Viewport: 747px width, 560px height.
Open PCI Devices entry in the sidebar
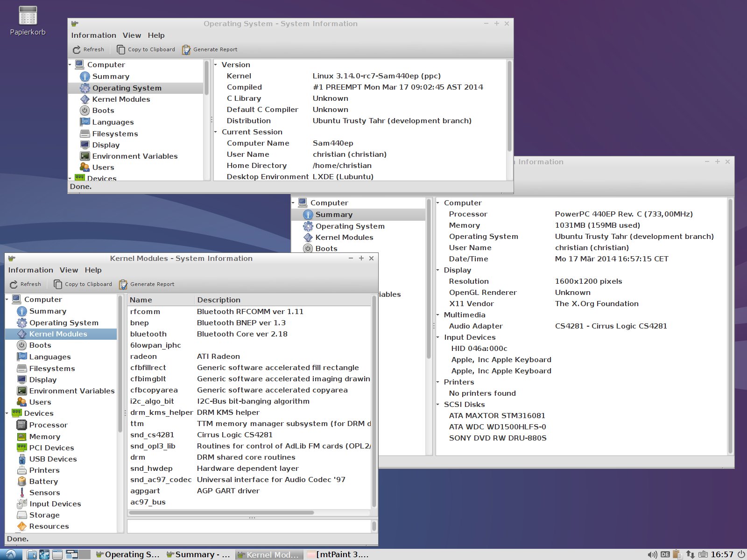coord(51,448)
